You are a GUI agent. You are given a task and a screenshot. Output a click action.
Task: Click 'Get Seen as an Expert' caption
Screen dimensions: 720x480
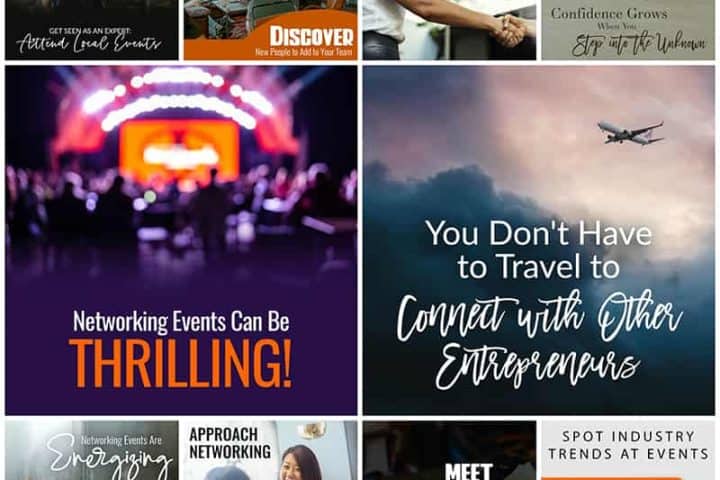click(90, 31)
